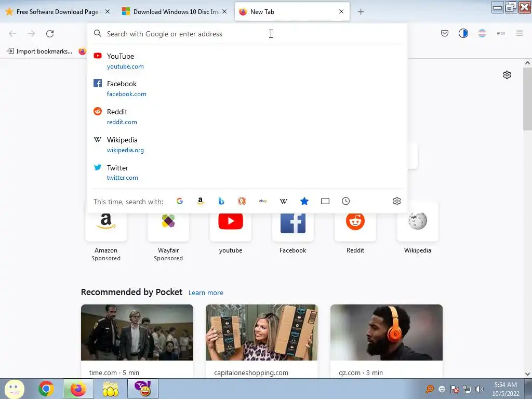532x399 pixels.
Task: Click the search or address input field
Action: tap(247, 34)
